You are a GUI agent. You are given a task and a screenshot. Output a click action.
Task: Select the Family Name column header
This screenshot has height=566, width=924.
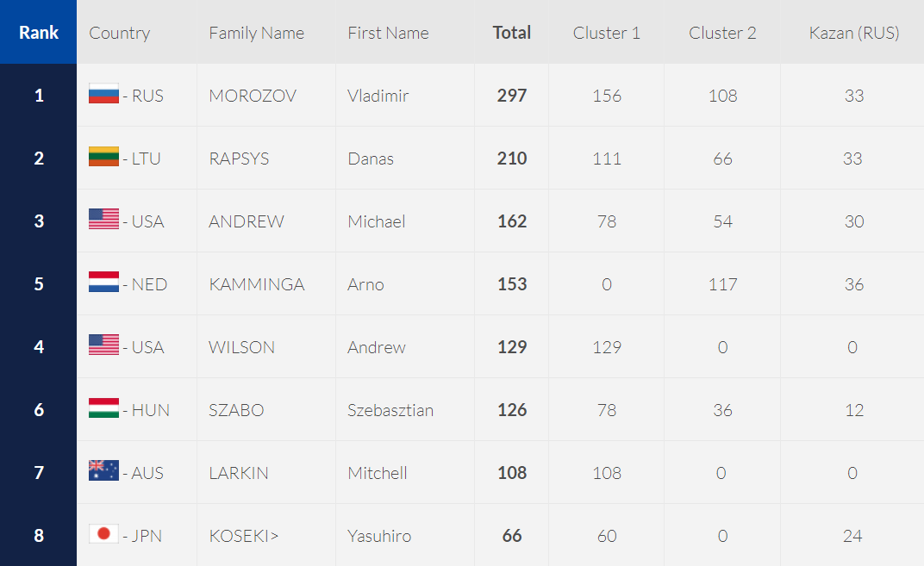(256, 33)
